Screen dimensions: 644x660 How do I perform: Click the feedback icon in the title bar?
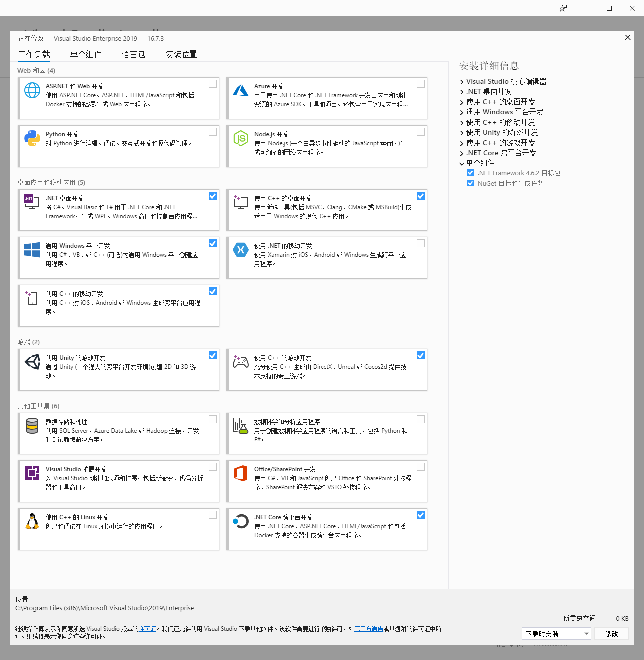pos(563,8)
